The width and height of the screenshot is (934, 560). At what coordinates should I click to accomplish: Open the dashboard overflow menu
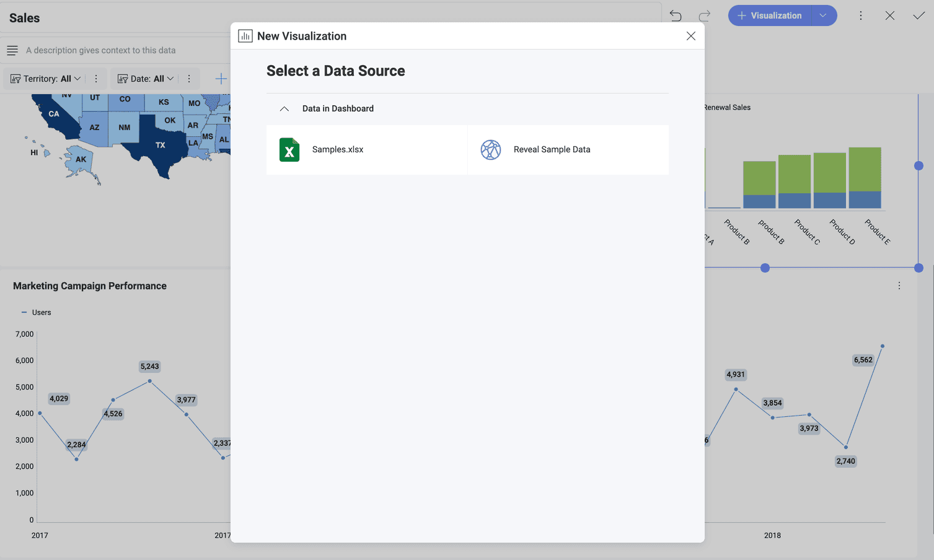(x=861, y=15)
